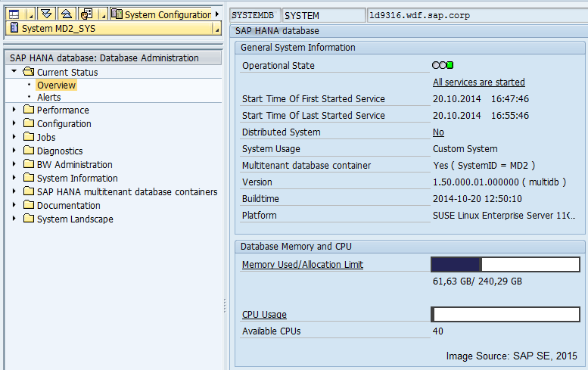Click the memory usage progress bar

point(506,264)
